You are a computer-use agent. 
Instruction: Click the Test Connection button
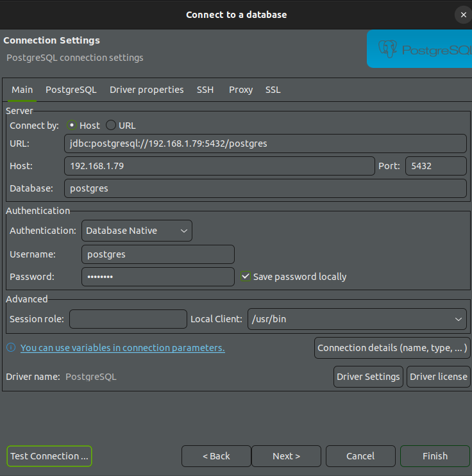49,456
